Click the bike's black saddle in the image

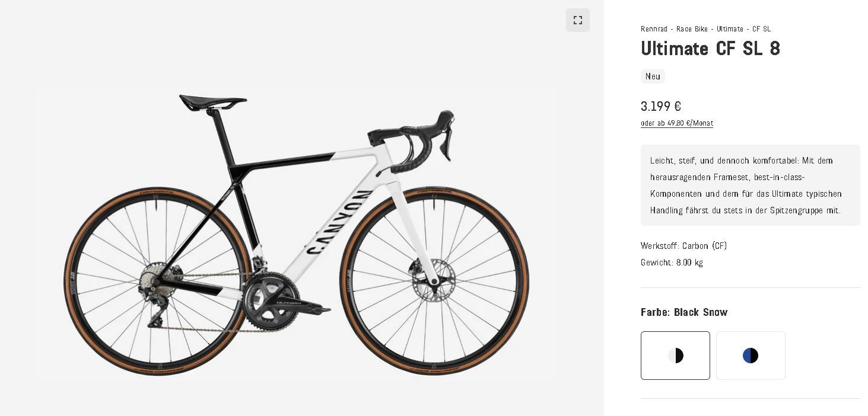pos(212,101)
